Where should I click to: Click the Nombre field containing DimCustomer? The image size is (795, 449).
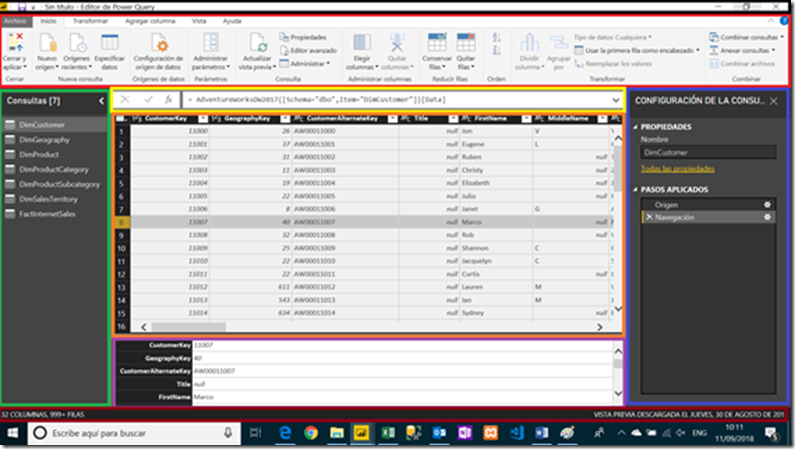point(707,154)
